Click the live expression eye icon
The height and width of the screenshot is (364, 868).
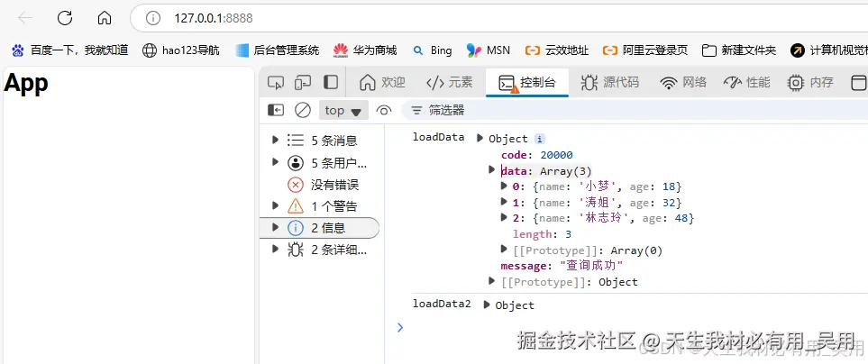[384, 110]
